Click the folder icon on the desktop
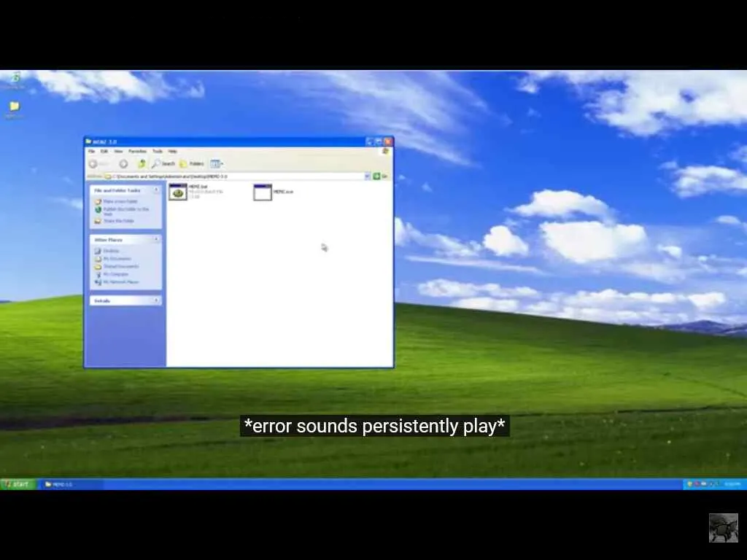Viewport: 747px width, 560px height. coord(15,106)
